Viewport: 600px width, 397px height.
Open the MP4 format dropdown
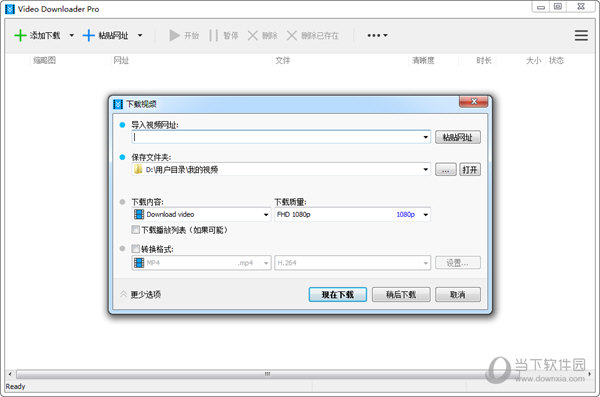tap(266, 263)
